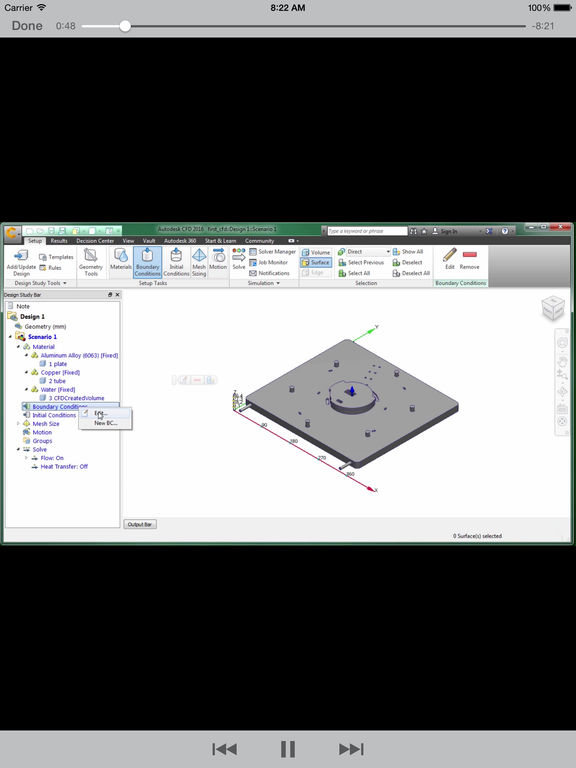576x768 pixels.
Task: Choose New BC... in context menu
Action: coord(105,423)
